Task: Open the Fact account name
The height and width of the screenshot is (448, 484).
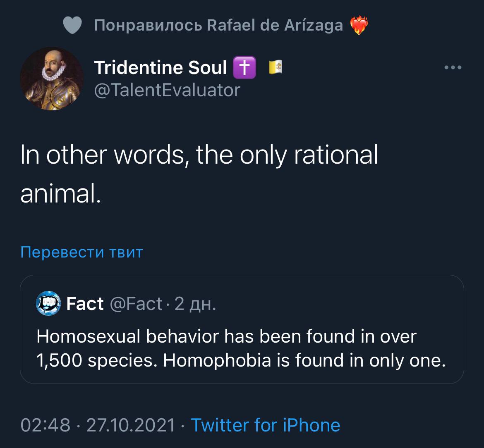Action: tap(85, 304)
